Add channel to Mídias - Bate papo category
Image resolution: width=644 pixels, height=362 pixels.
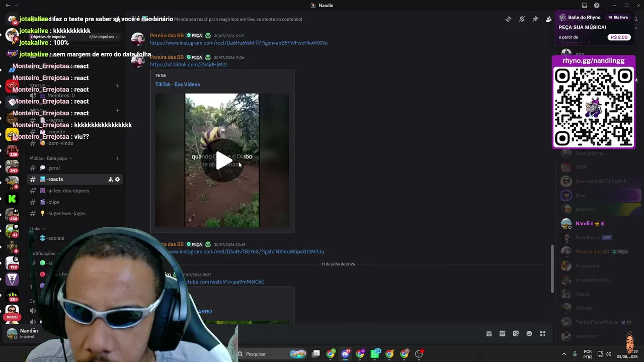pyautogui.click(x=117, y=158)
